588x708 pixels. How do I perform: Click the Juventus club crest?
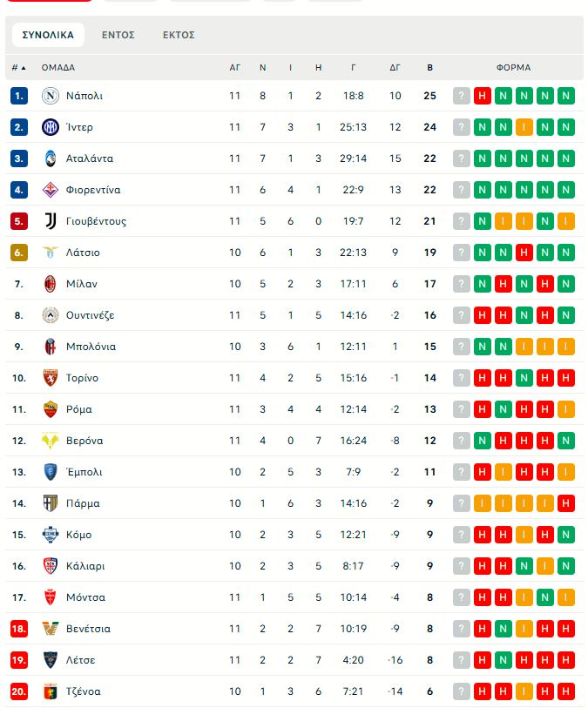[50, 221]
